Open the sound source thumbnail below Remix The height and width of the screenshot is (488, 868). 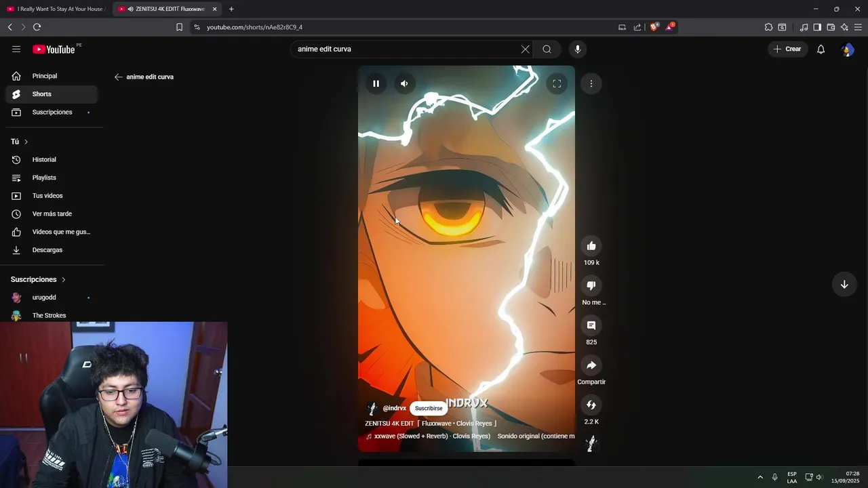(x=591, y=444)
